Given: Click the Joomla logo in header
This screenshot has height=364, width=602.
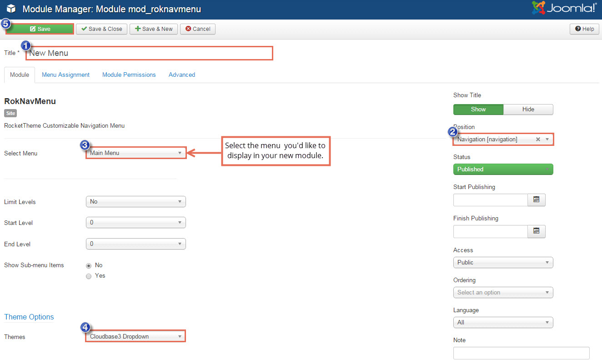Looking at the screenshot, I should pyautogui.click(x=564, y=8).
